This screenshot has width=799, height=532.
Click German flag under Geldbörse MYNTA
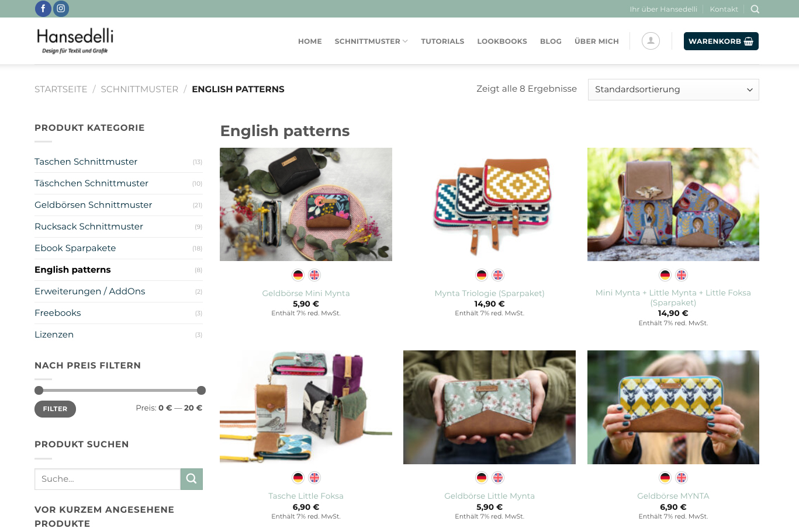click(x=665, y=478)
